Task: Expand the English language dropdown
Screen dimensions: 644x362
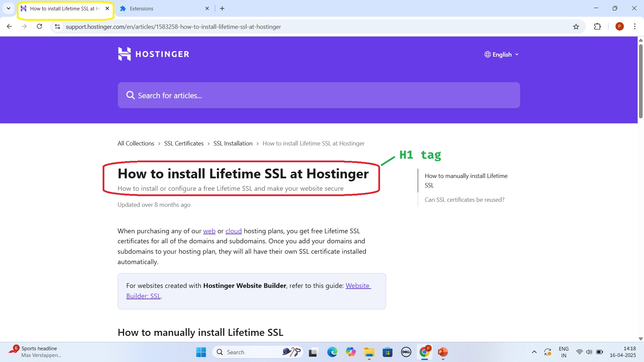Action: click(502, 54)
